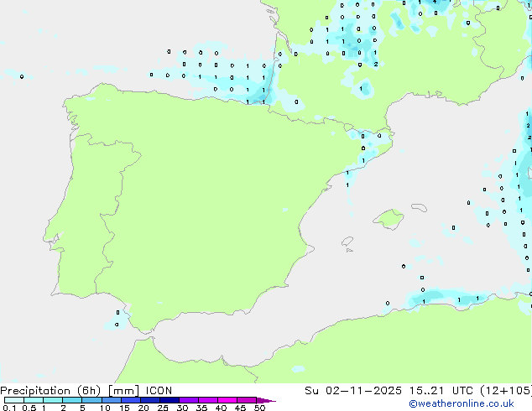Select the '20' legend scale label
The width and height of the screenshot is (532, 411).
pos(143,408)
